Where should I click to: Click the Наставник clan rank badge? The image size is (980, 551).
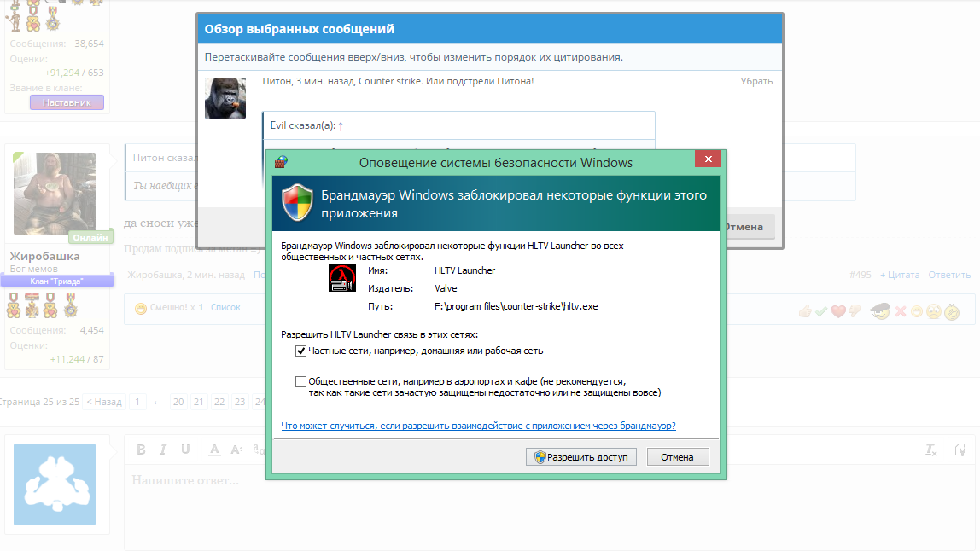67,102
